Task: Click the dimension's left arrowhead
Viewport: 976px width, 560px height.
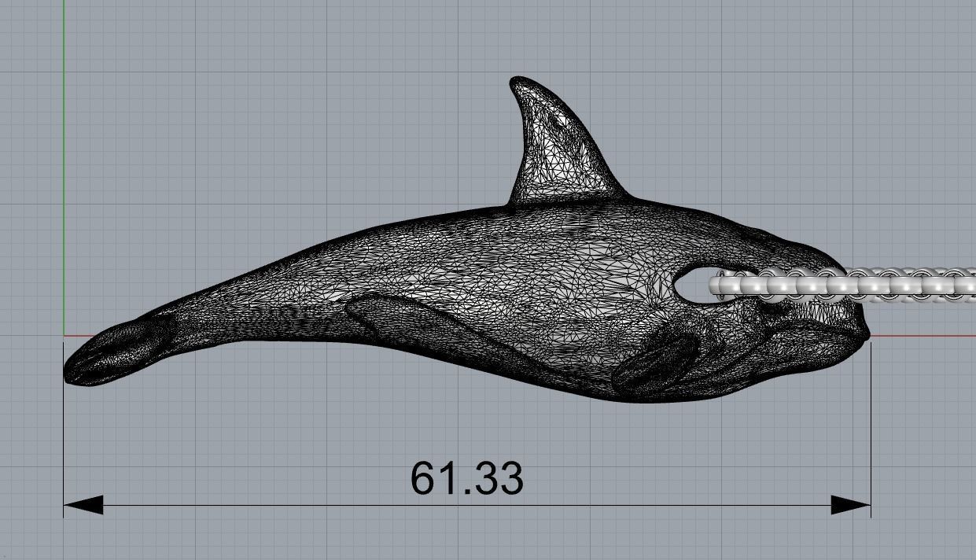Action: (x=83, y=505)
